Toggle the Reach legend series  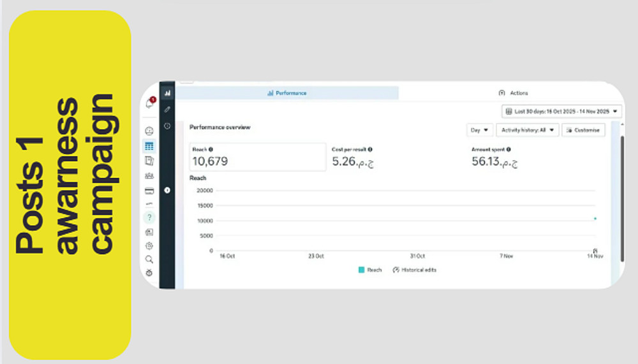[370, 270]
